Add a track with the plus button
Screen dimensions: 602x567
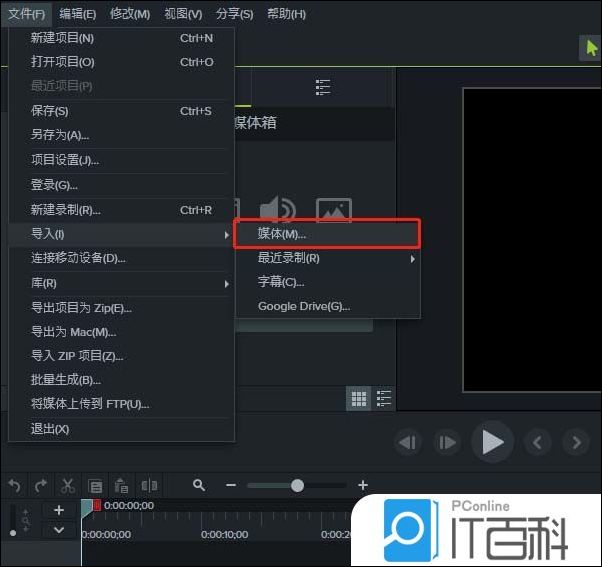[59, 510]
